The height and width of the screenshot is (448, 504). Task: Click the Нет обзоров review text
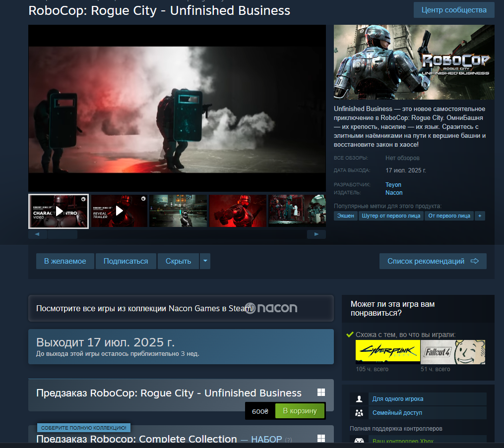(402, 158)
